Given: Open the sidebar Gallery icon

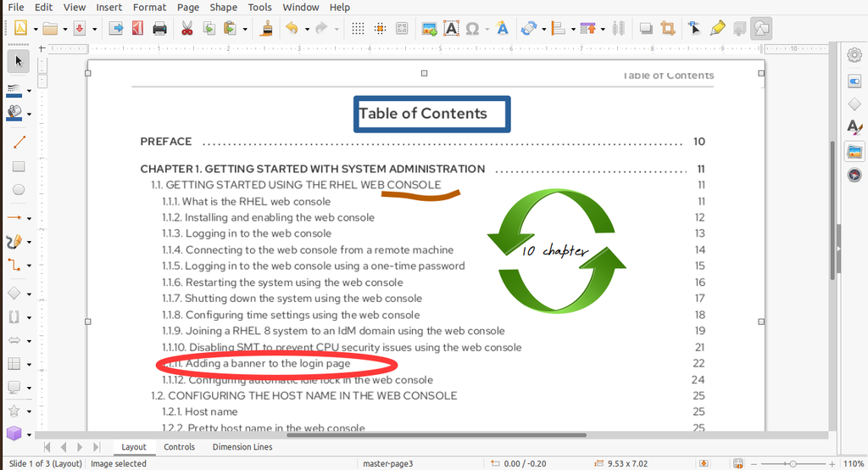Looking at the screenshot, I should [854, 151].
